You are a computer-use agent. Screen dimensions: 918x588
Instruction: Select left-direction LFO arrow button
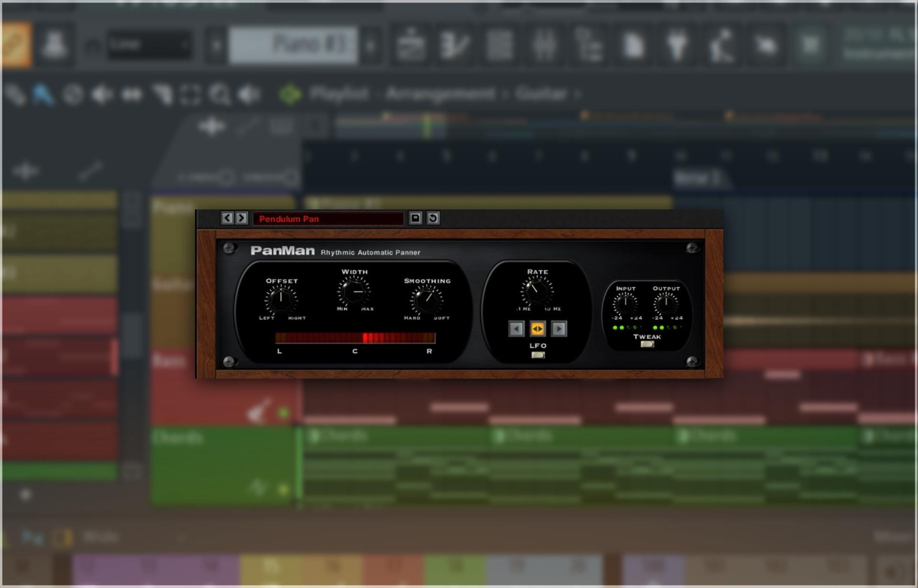point(516,329)
